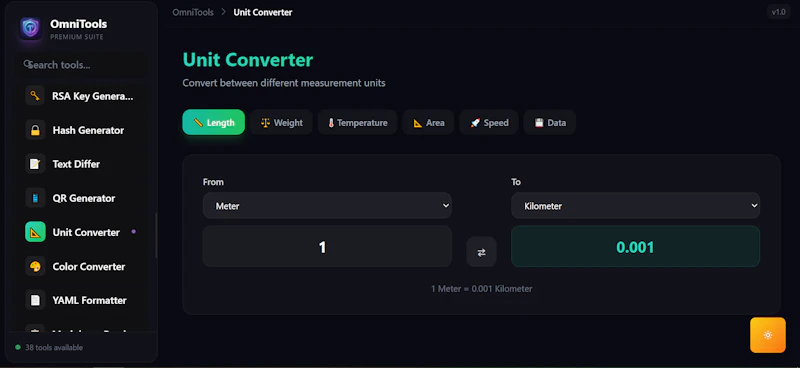This screenshot has width=800, height=368.
Task: Switch to the Temperature tab
Action: 358,122
